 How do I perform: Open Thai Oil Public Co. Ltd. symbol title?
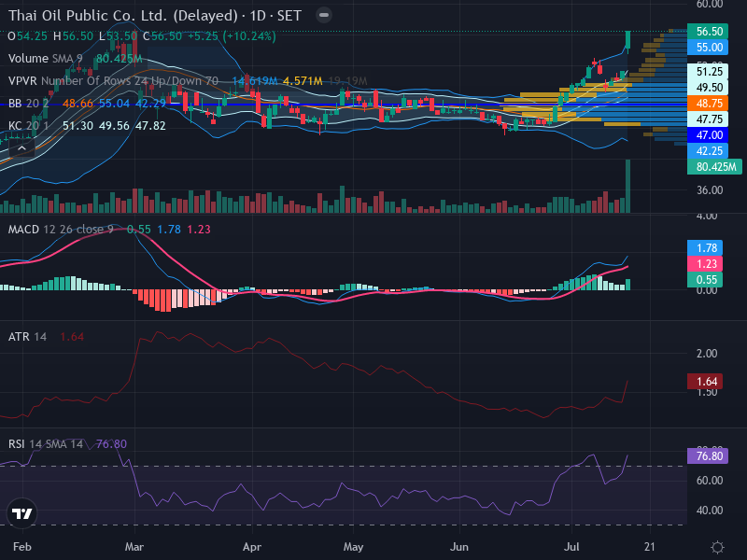click(155, 16)
